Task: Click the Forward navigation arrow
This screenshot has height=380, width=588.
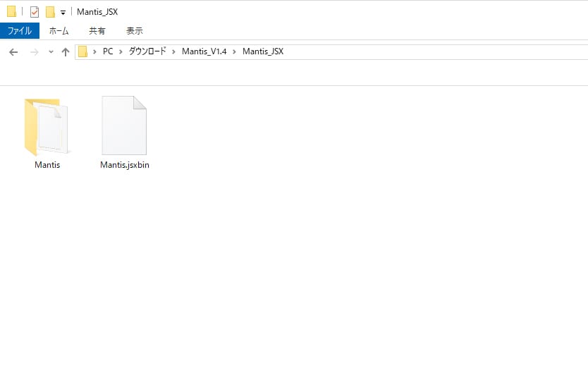Action: tap(34, 52)
